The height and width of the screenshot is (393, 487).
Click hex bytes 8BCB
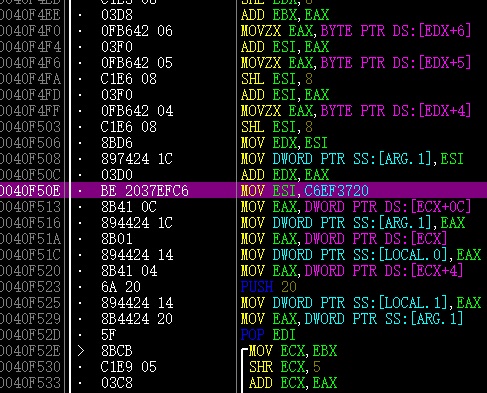117,351
